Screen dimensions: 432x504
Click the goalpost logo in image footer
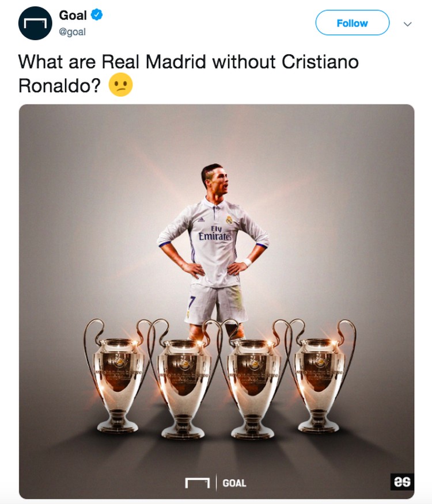198,483
